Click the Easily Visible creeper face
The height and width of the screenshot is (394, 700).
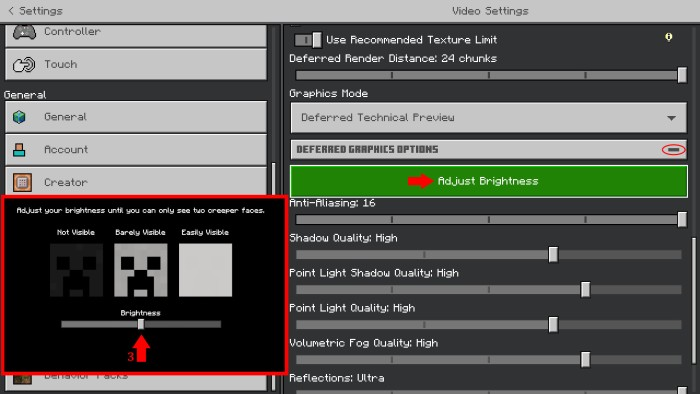click(205, 270)
